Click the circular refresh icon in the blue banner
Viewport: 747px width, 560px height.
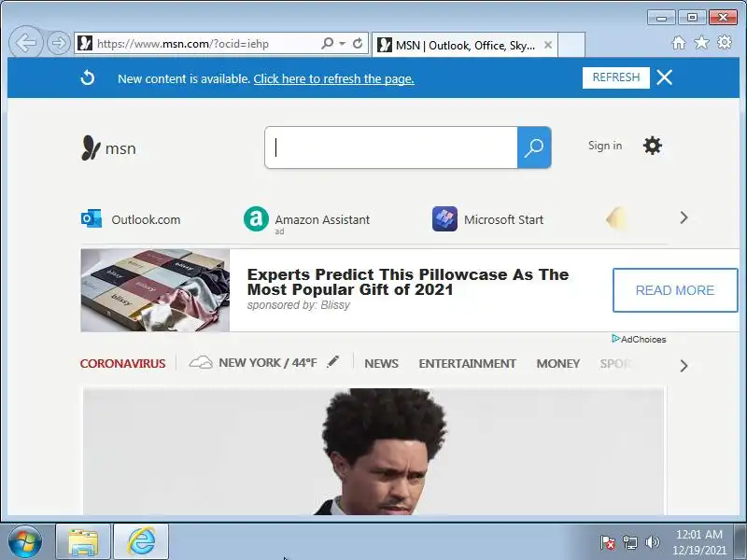point(88,77)
